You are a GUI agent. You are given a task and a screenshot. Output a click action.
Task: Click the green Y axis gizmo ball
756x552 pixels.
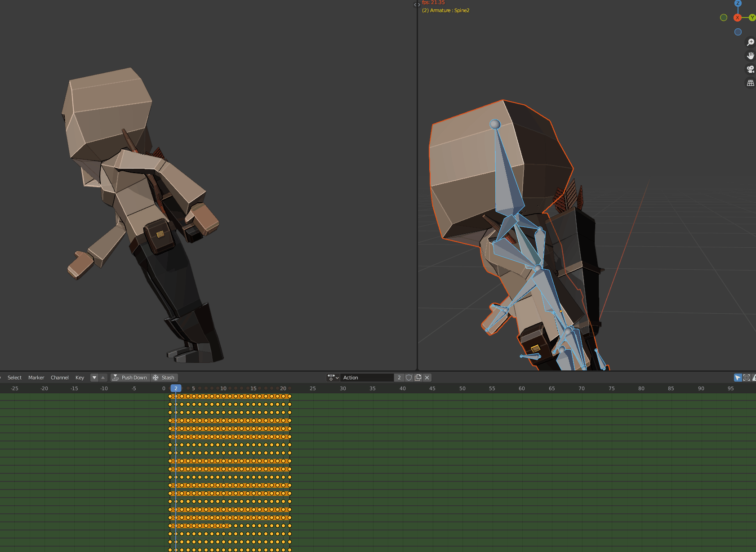(x=752, y=18)
